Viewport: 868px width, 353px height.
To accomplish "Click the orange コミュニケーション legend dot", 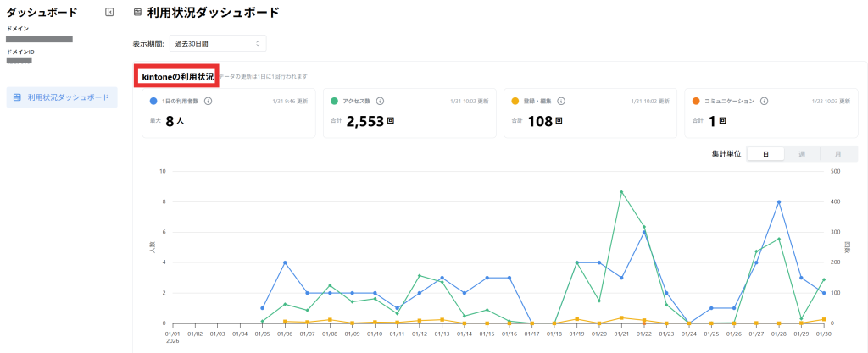I will coord(695,101).
